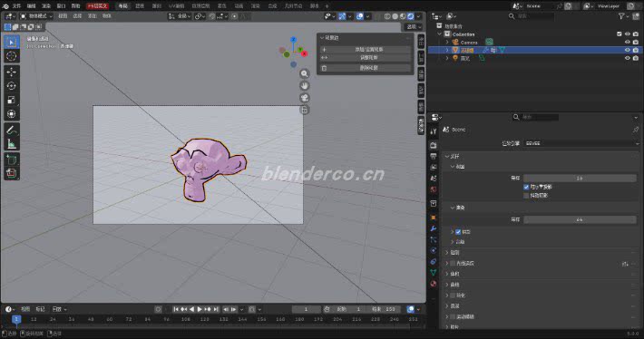The image size is (644, 339).
Task: Click the current frame field showing 1
Action: pos(306,309)
